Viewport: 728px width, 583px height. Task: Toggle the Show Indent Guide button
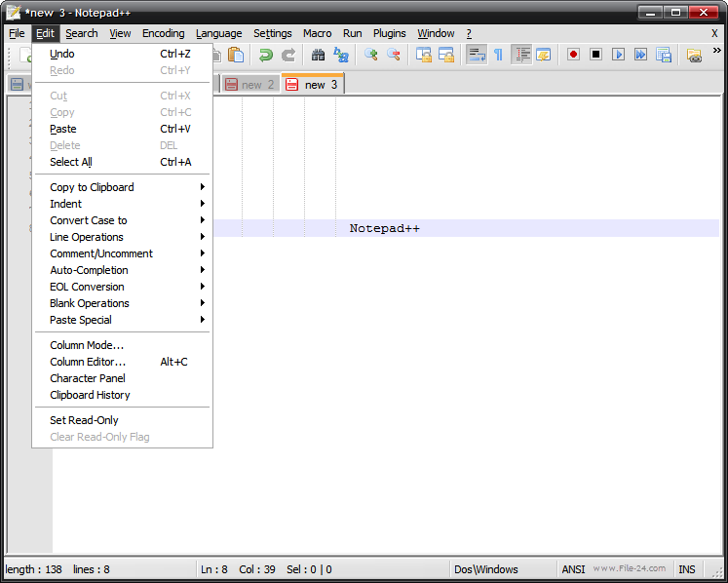point(521,55)
